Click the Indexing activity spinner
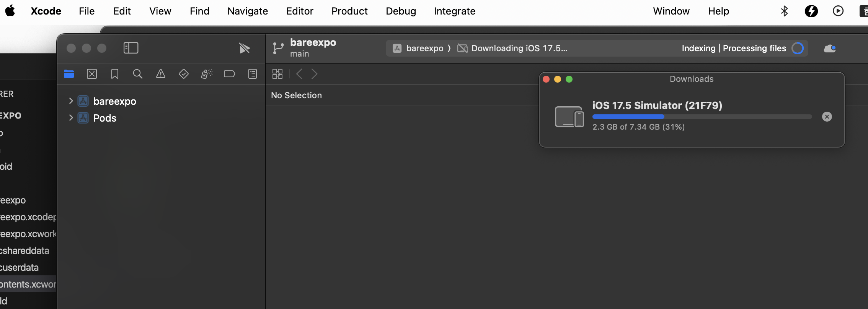Screen dimensions: 868x309 point(798,48)
